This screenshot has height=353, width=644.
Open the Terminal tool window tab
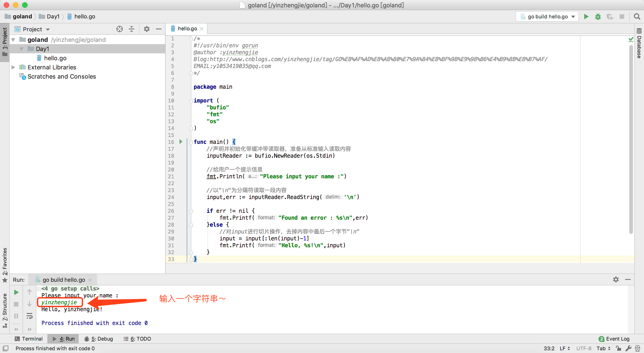(x=29, y=339)
